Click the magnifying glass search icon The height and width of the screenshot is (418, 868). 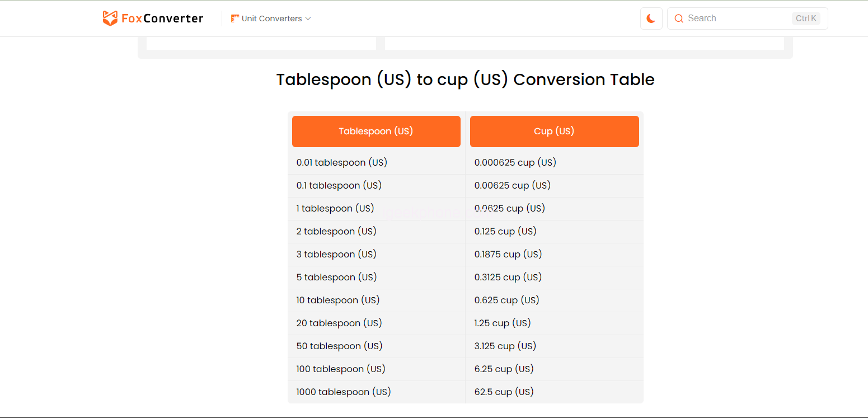679,18
